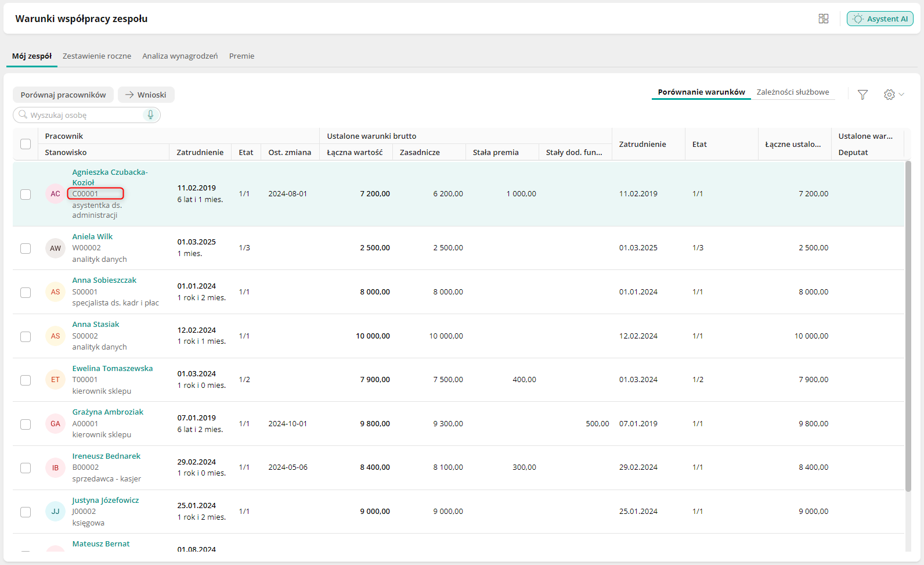The height and width of the screenshot is (565, 924).
Task: Expand the dropdown arrow beside settings gear
Action: (x=901, y=95)
